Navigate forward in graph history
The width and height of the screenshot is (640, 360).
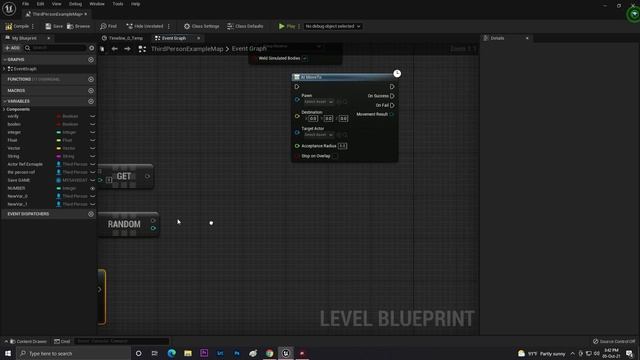127,49
